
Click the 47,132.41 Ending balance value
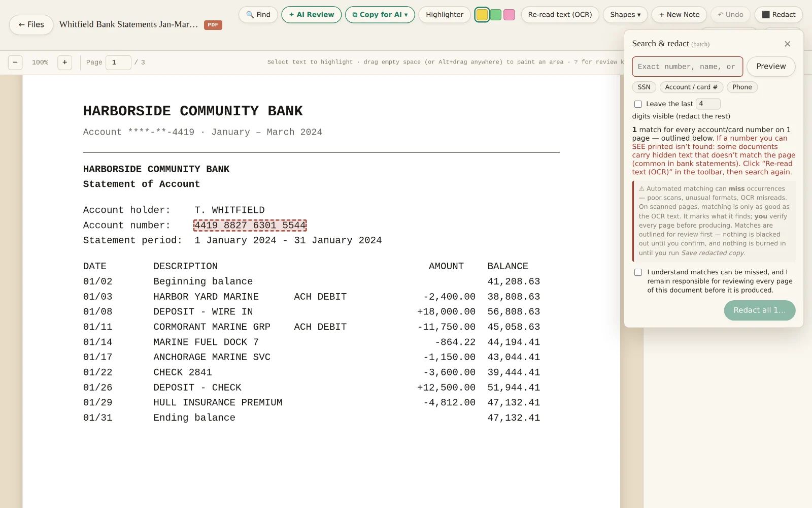514,418
